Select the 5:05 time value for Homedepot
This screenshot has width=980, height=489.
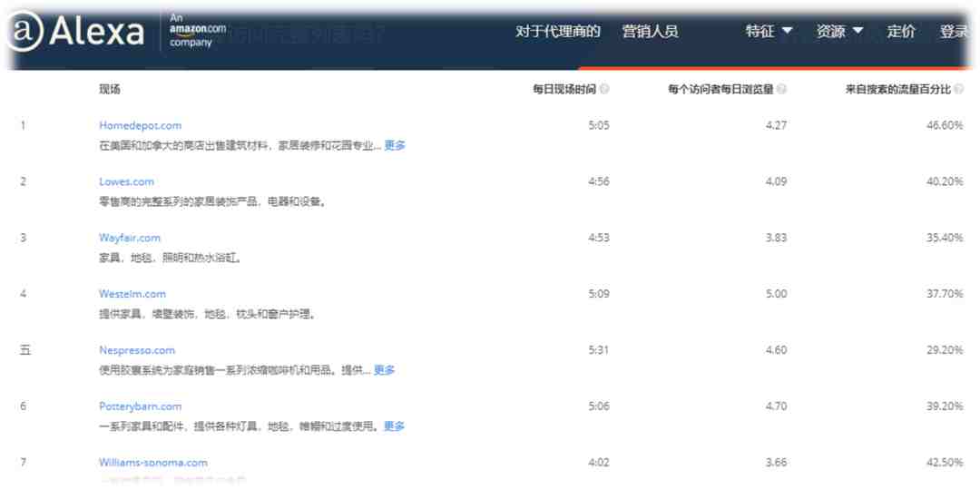[598, 125]
